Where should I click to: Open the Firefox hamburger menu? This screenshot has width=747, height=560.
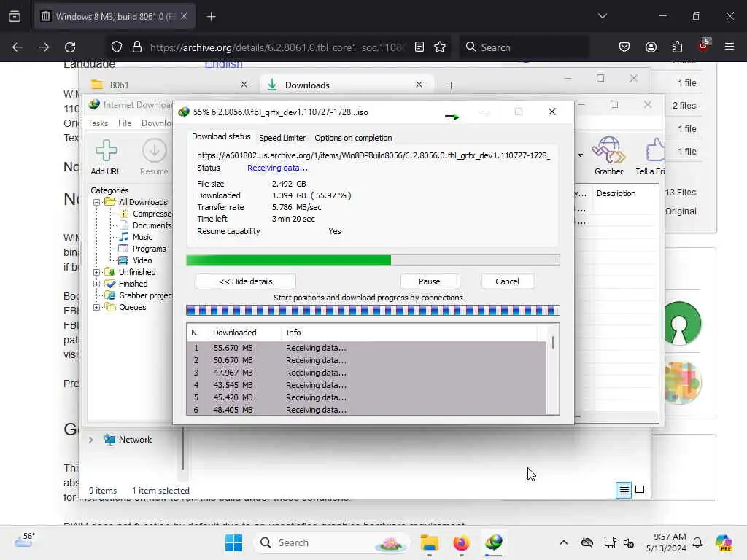pyautogui.click(x=729, y=47)
